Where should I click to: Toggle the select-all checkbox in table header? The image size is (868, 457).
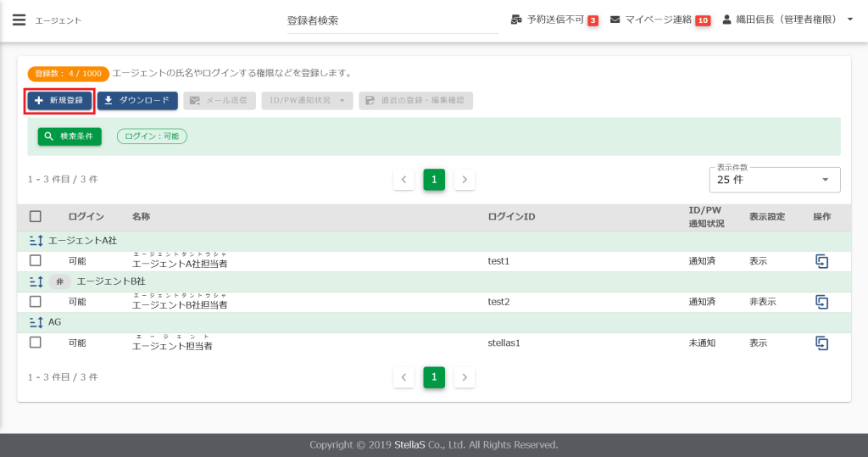(x=36, y=217)
